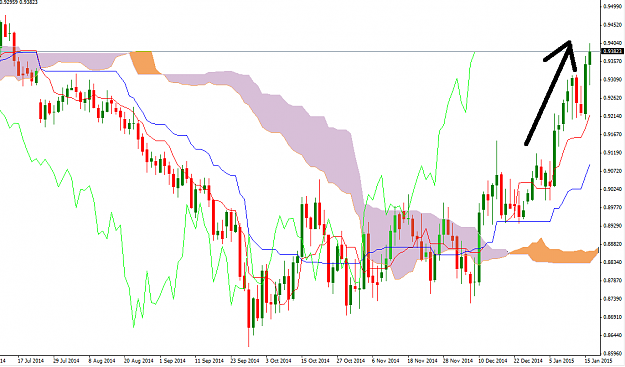Click the 0.91190 price axis label
This screenshot has height=367, width=625.
(613, 153)
